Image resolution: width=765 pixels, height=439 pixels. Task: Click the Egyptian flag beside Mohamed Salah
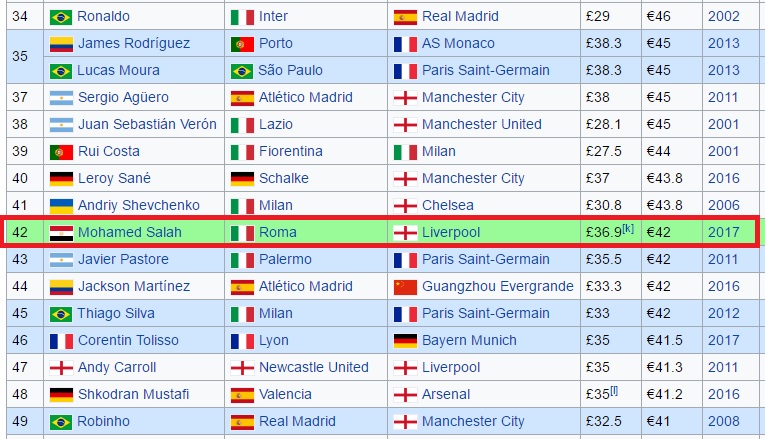(61, 232)
